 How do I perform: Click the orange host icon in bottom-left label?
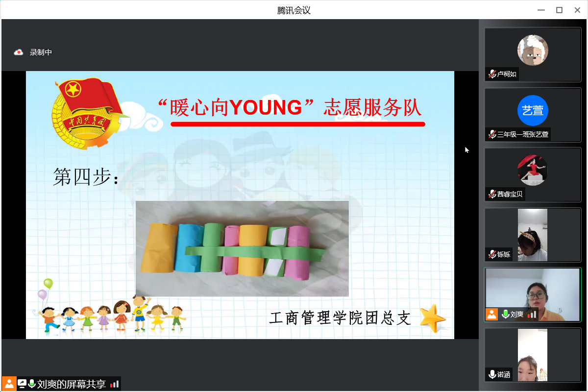point(9,384)
